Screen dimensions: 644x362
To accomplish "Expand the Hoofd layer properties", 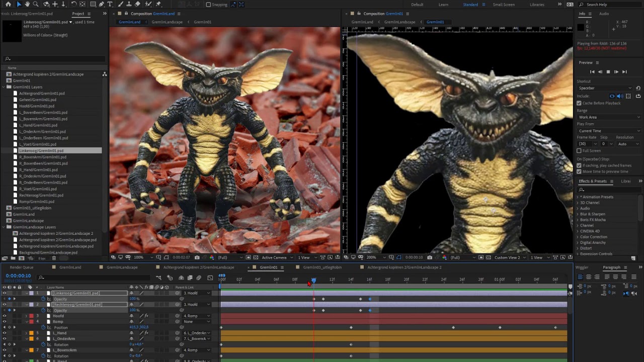I will click(27, 316).
